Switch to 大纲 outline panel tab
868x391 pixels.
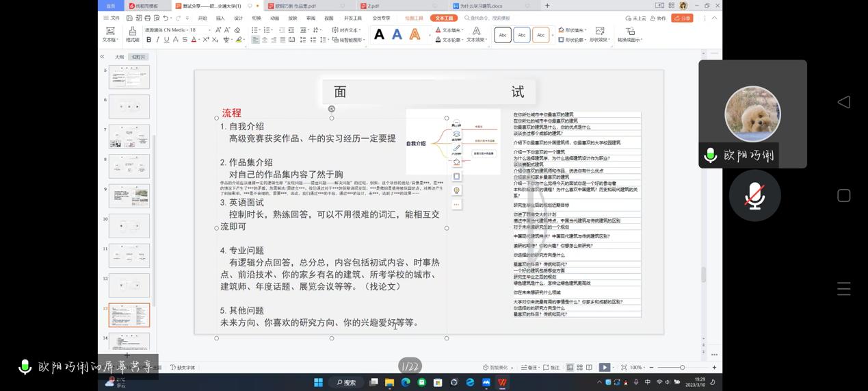[x=119, y=57]
